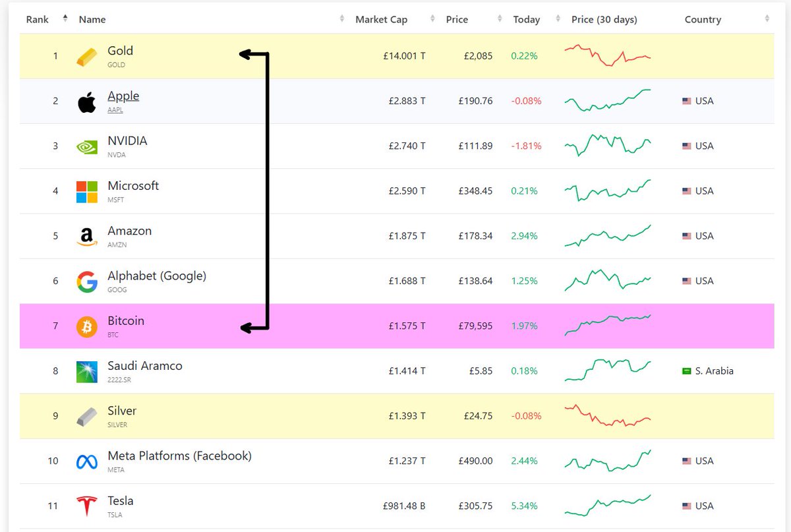The width and height of the screenshot is (791, 532).
Task: Click the Apple logo icon
Action: click(87, 102)
